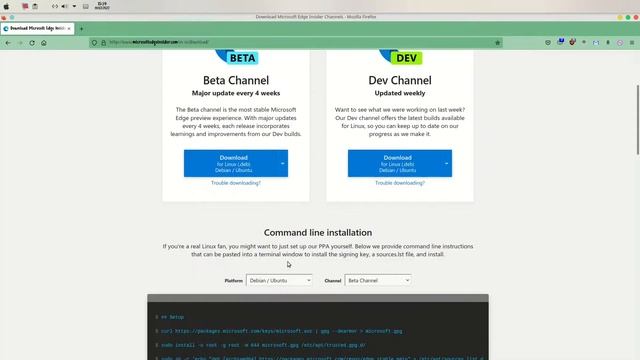Go to the home page icon
The image size is (640, 360).
(44, 42)
